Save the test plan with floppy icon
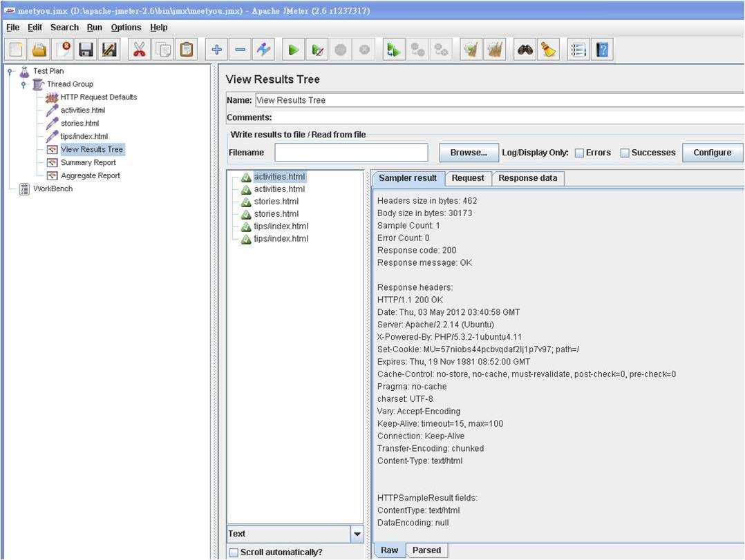 point(86,49)
